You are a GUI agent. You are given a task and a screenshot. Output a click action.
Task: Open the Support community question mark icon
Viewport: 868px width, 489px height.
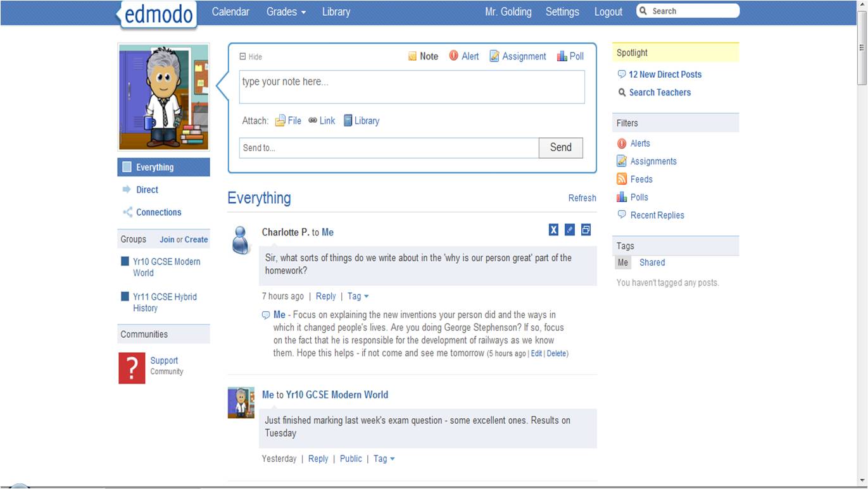click(132, 368)
